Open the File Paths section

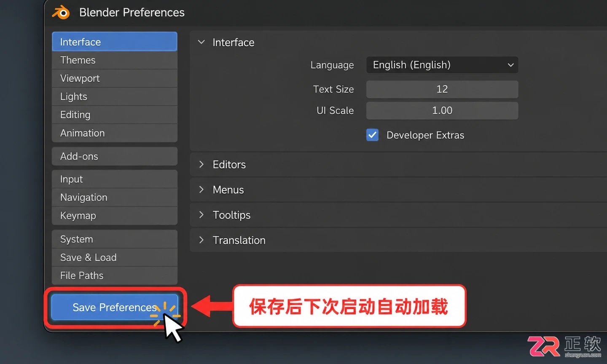pyautogui.click(x=115, y=276)
